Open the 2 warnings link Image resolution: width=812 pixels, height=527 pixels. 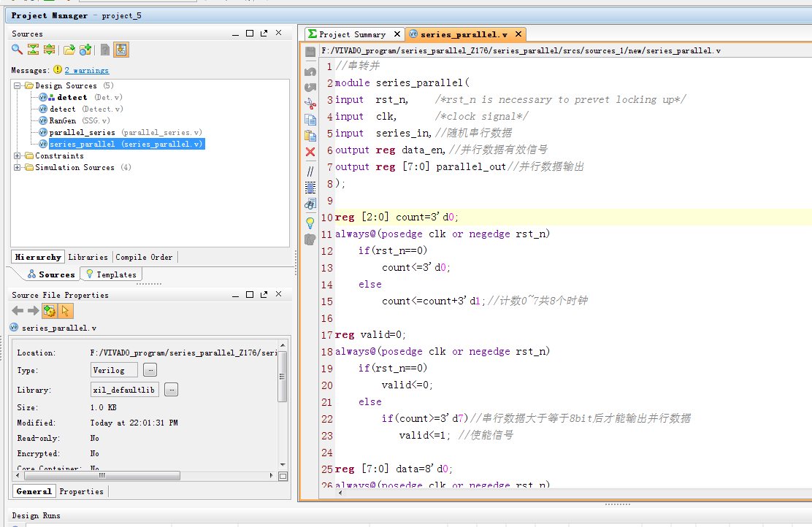pos(86,70)
